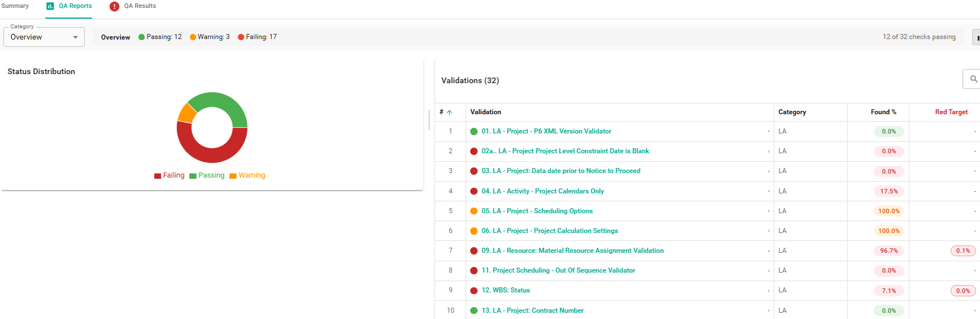Switch to the QA Results tab
This screenshot has height=319, width=980.
140,6
